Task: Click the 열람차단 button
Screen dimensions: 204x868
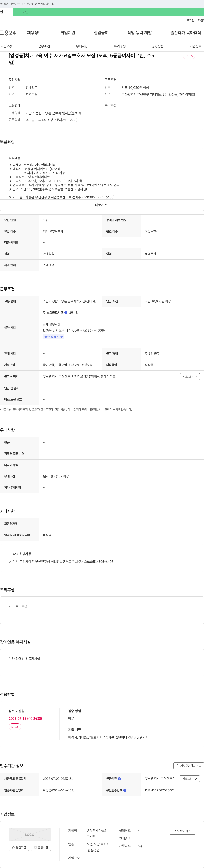Action: [x=41, y=847]
